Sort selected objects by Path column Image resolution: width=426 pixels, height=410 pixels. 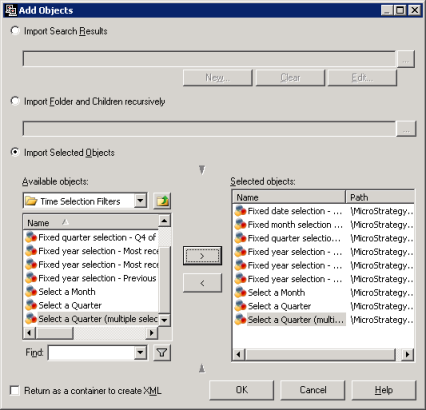click(380, 197)
